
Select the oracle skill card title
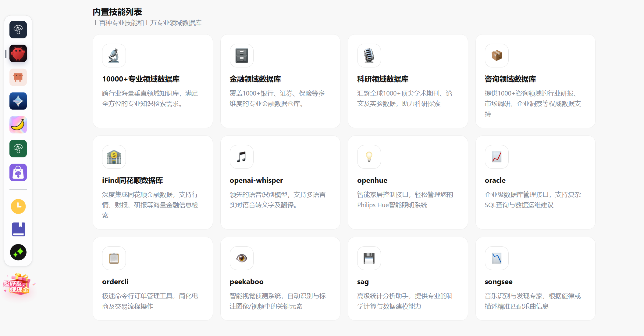(x=495, y=180)
